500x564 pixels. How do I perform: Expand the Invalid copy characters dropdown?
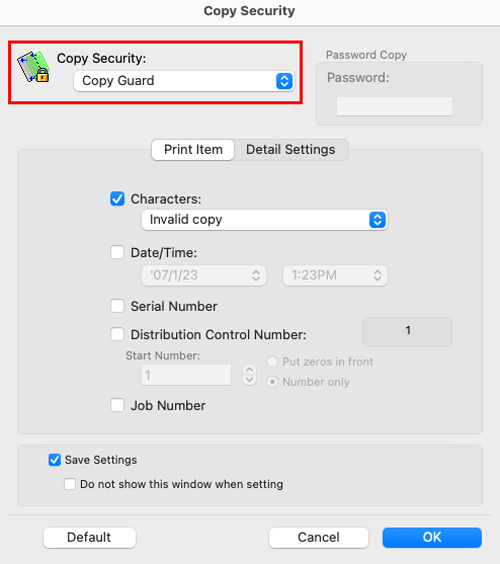pyautogui.click(x=264, y=220)
